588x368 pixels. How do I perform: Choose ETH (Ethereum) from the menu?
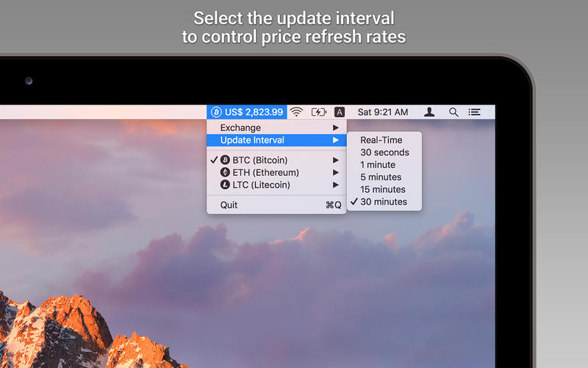pos(265,172)
